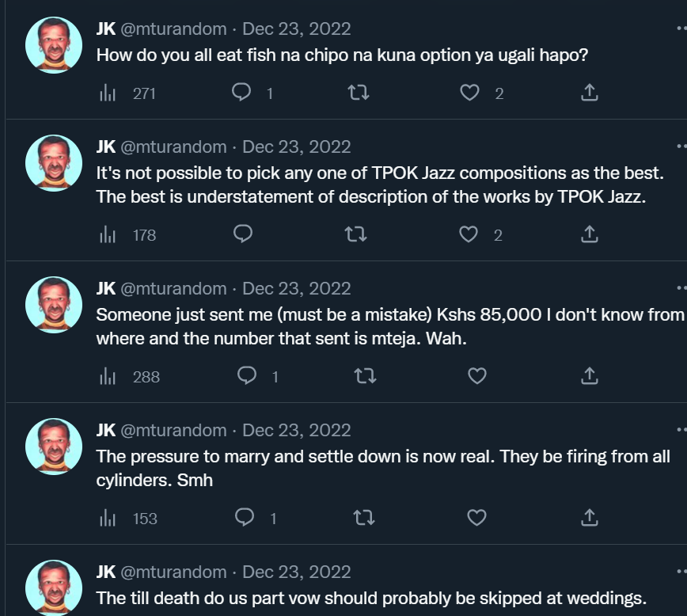Viewport: 687px width, 616px height.
Task: Share the TPOK Jazz tweet
Action: (589, 234)
